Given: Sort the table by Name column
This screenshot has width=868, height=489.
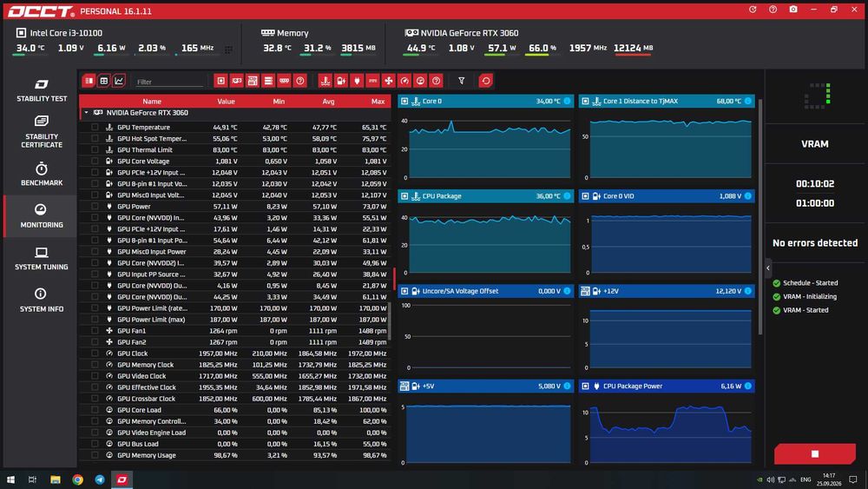Looking at the screenshot, I should tap(152, 102).
